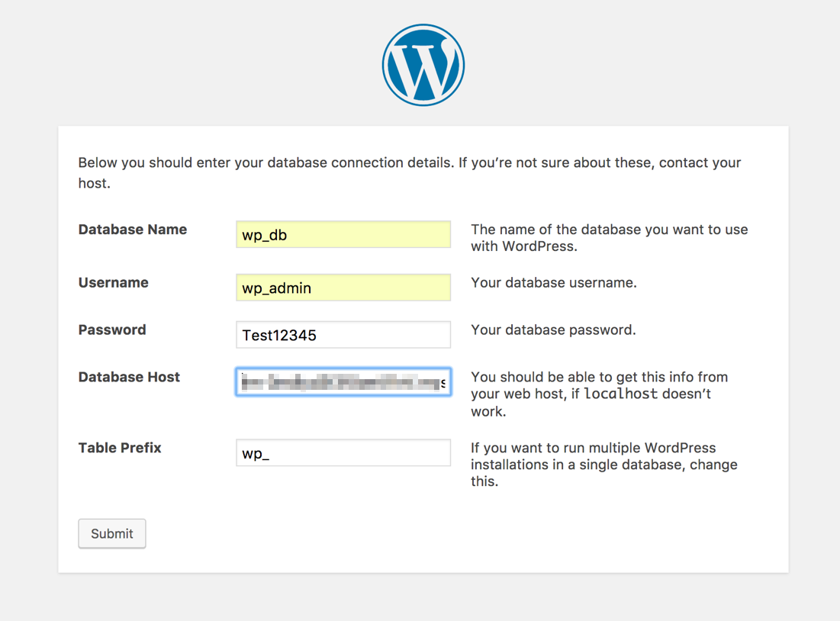Click 'Your database password.' hint text
Screen dimensions: 840x621
click(553, 330)
